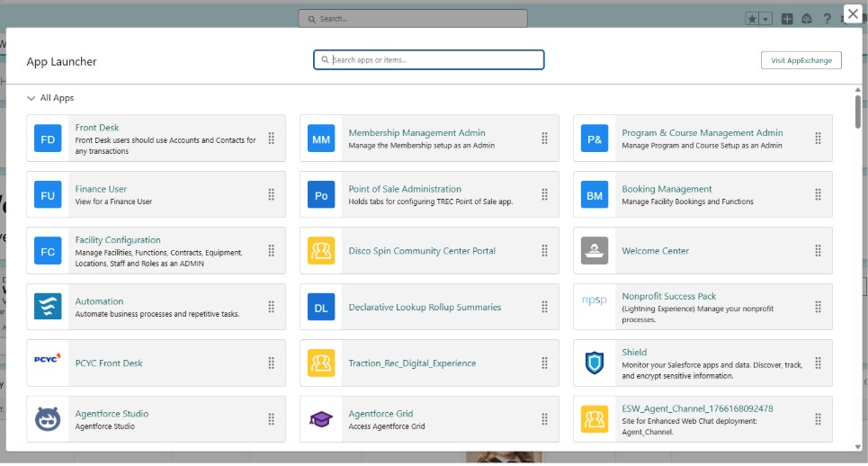Open the help question mark icon

point(827,19)
